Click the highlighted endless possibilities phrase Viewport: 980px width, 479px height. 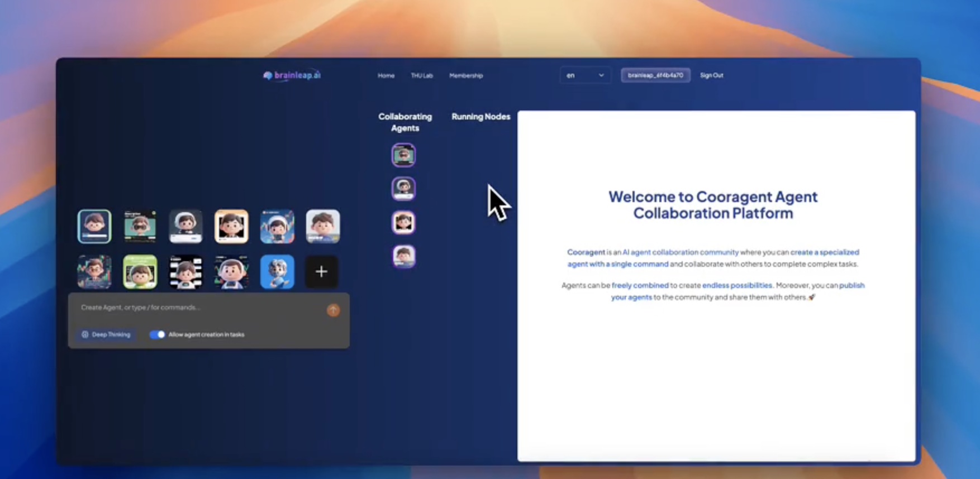(737, 285)
